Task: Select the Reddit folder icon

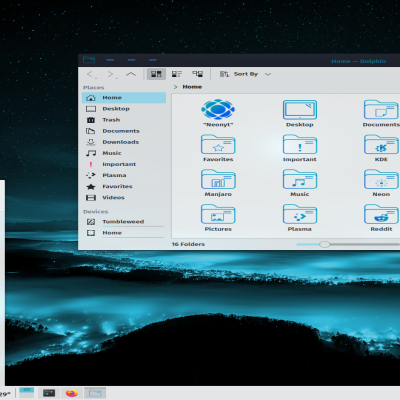Action: click(381, 214)
